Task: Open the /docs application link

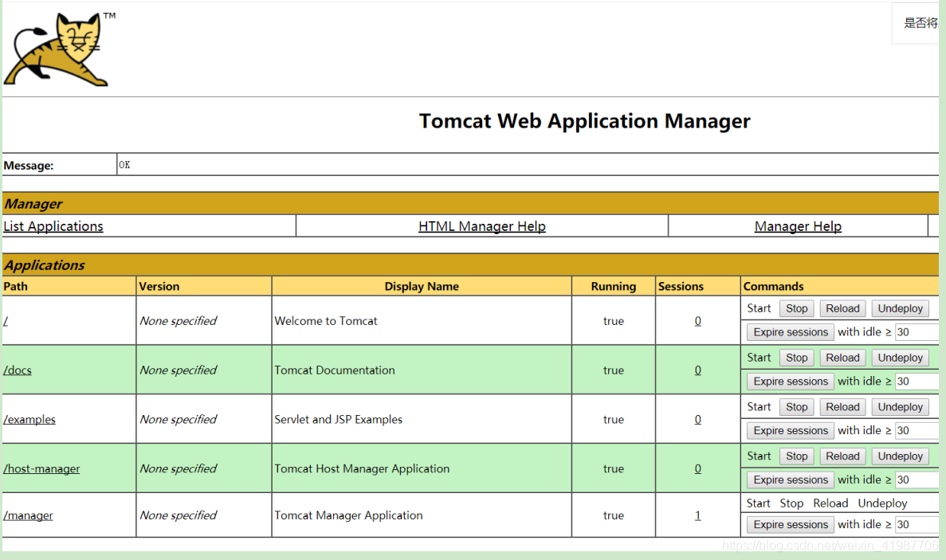Action: [x=18, y=370]
